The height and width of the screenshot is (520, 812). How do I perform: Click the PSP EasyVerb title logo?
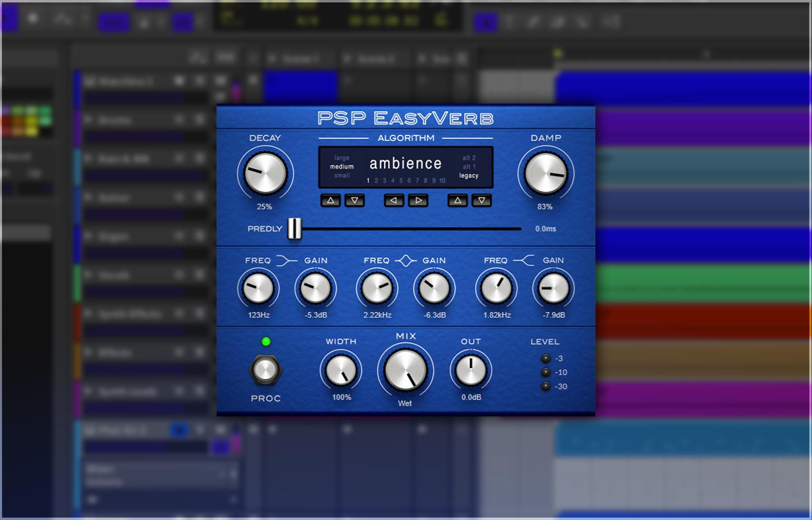click(x=406, y=118)
